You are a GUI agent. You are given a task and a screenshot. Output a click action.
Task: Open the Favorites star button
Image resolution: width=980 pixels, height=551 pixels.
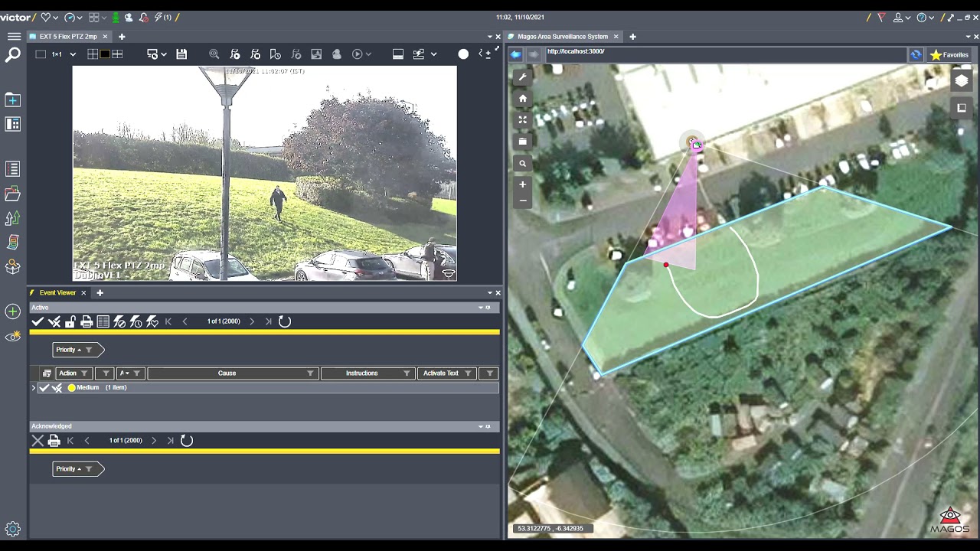click(950, 55)
